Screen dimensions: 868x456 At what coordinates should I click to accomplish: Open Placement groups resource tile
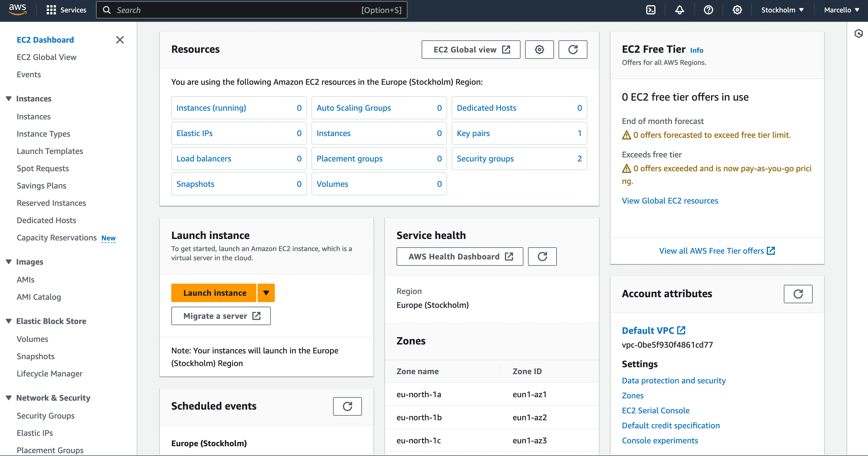pos(379,159)
